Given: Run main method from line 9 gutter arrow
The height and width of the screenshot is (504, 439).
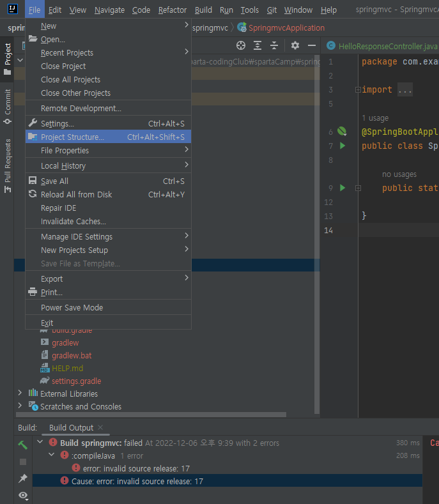Looking at the screenshot, I should [343, 188].
